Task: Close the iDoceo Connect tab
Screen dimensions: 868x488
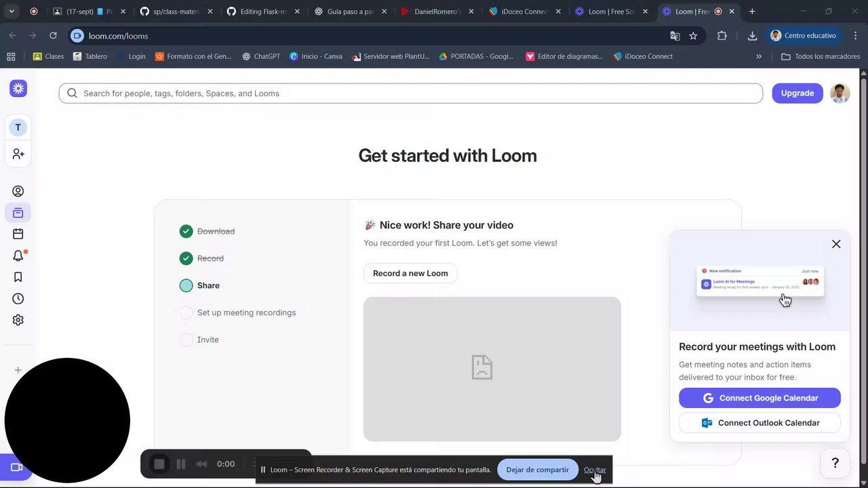Action: click(558, 12)
